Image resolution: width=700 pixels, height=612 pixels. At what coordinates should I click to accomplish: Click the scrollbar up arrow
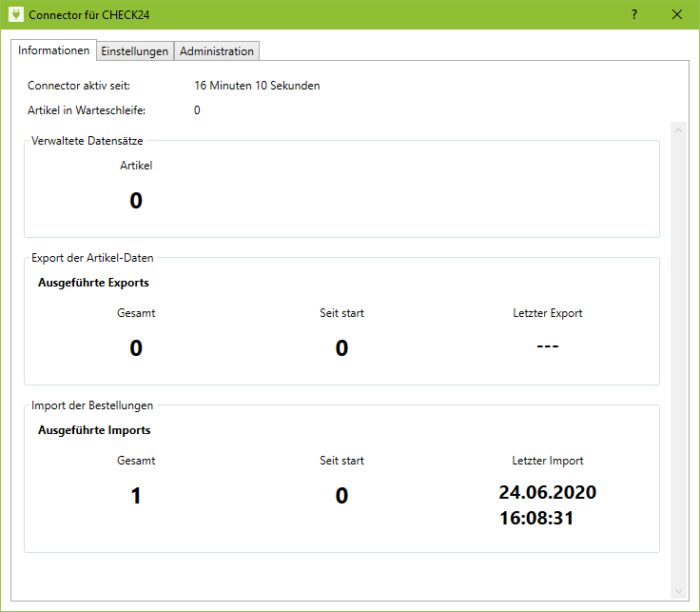point(678,130)
